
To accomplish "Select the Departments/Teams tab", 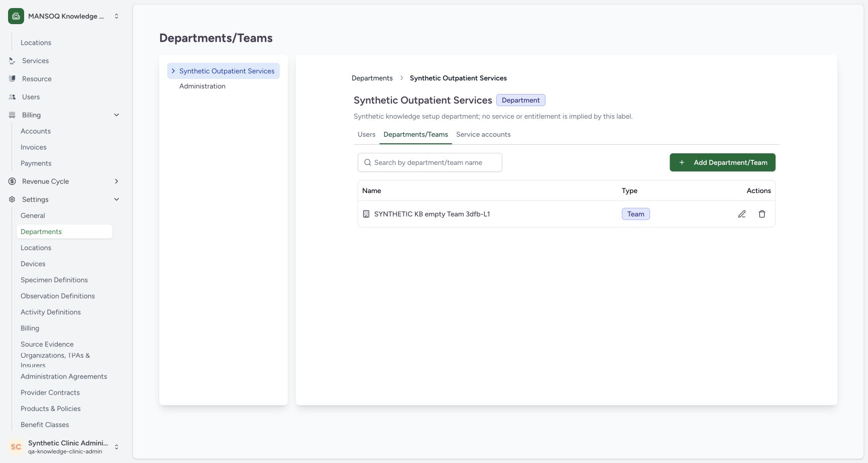I will [x=416, y=135].
